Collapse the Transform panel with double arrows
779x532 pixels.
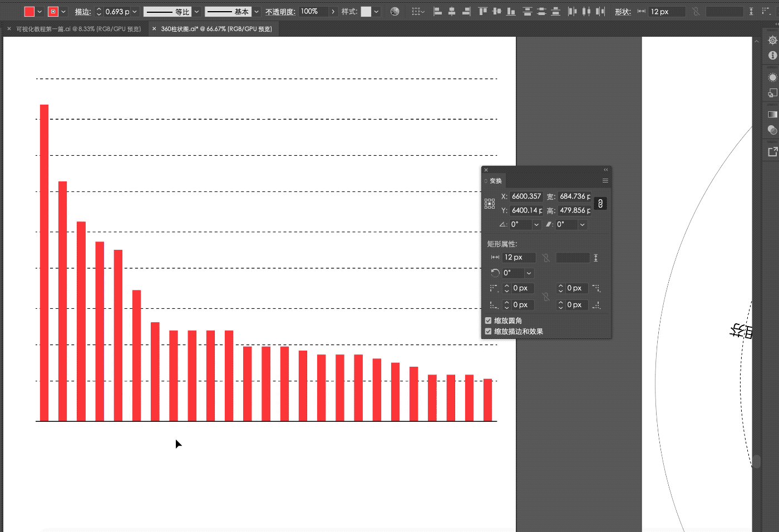(x=606, y=170)
